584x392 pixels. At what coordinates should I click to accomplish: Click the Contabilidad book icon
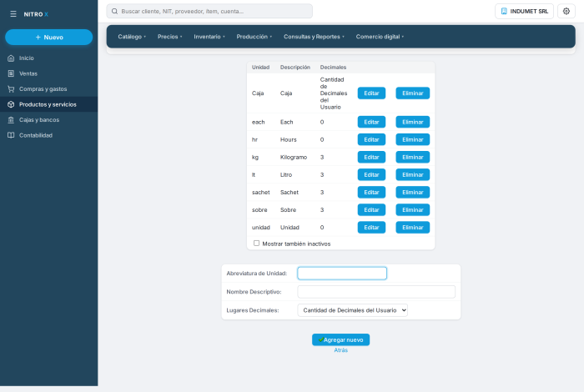[11, 135]
